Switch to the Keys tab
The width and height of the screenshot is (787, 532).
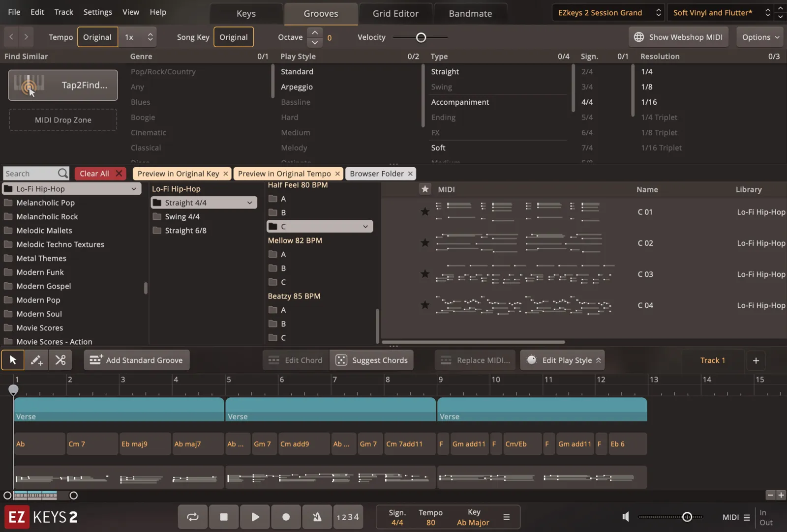point(246,14)
